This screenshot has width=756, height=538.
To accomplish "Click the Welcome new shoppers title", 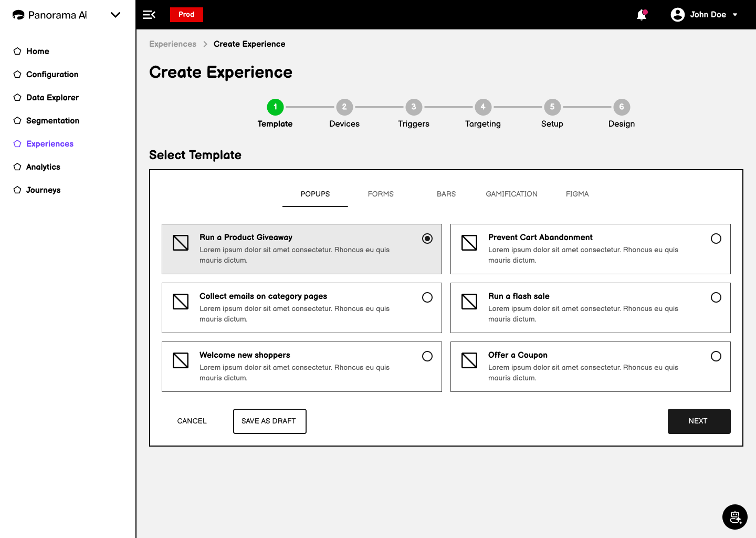I will (x=245, y=355).
